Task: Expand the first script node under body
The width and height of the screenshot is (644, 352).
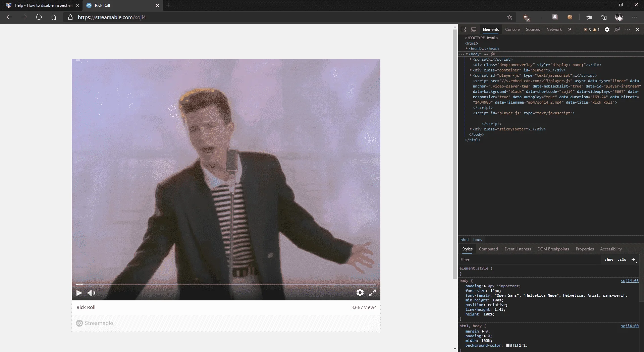Action: pos(471,59)
